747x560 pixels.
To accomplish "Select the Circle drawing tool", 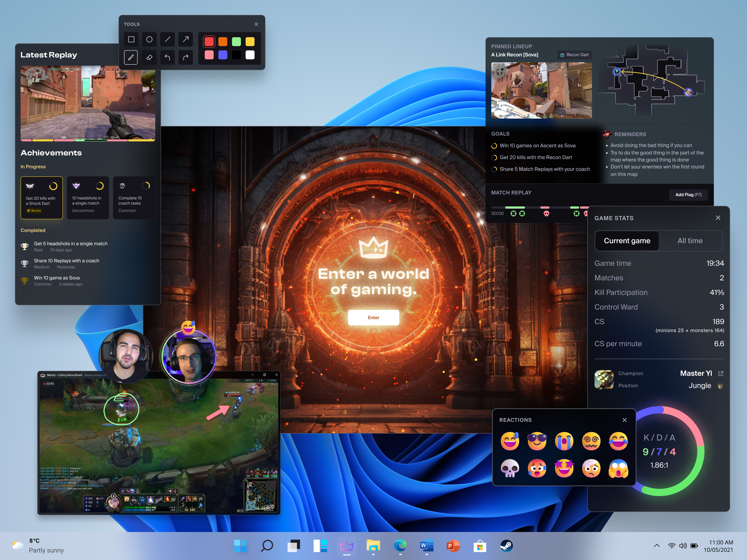I will [x=149, y=39].
